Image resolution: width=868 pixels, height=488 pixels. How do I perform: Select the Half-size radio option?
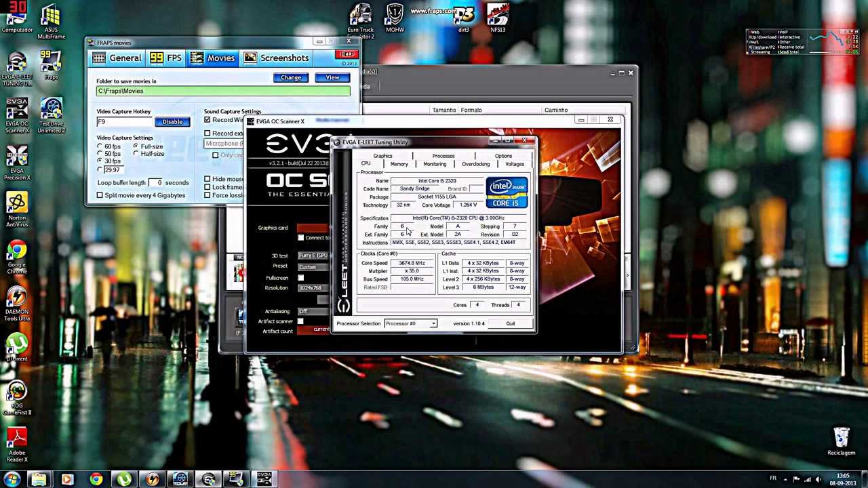click(x=136, y=154)
